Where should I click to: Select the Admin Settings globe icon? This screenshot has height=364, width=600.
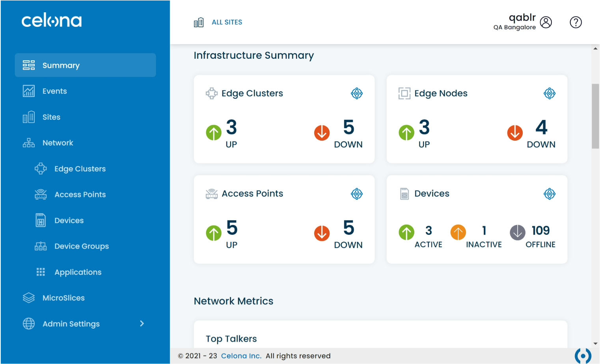pyautogui.click(x=28, y=324)
